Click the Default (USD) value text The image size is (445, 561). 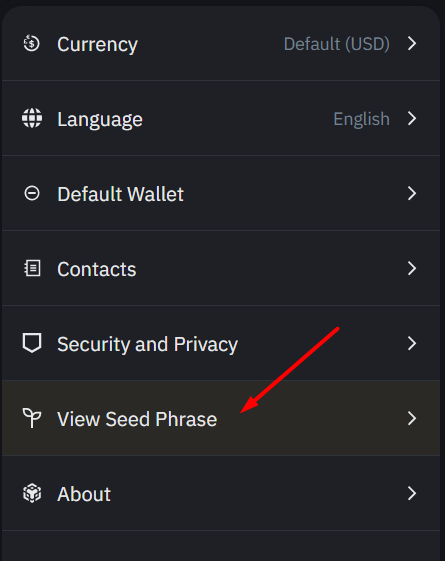(337, 44)
